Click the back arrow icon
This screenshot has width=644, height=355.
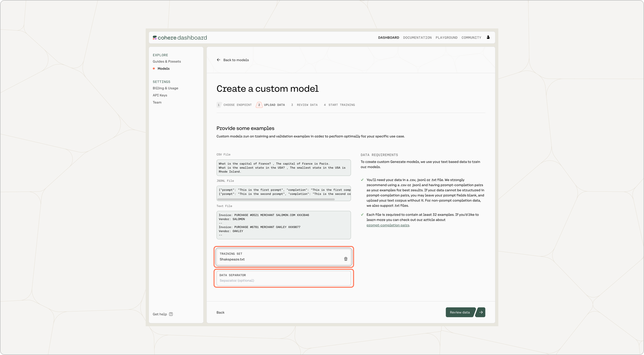click(219, 60)
